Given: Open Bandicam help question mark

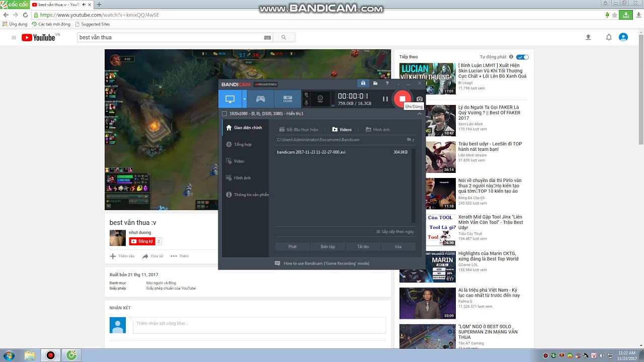Looking at the screenshot, I should [x=387, y=83].
